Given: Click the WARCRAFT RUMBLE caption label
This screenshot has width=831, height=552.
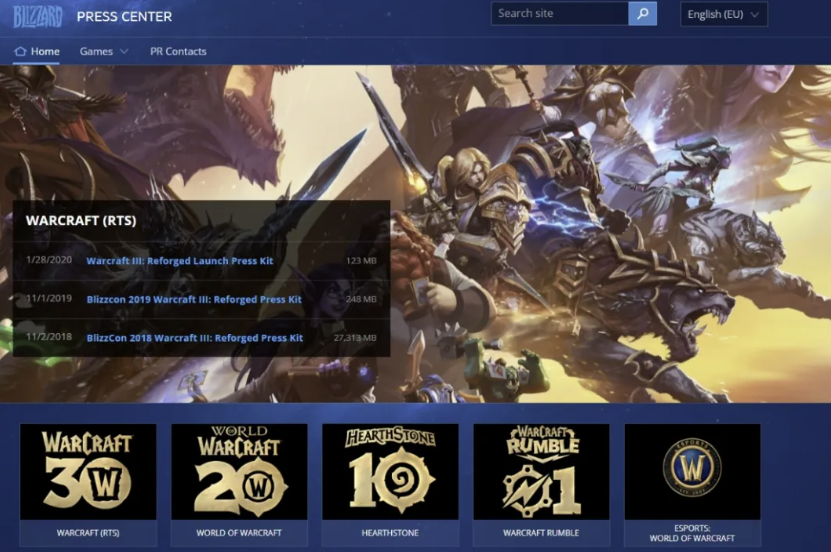Looking at the screenshot, I should click(x=541, y=533).
